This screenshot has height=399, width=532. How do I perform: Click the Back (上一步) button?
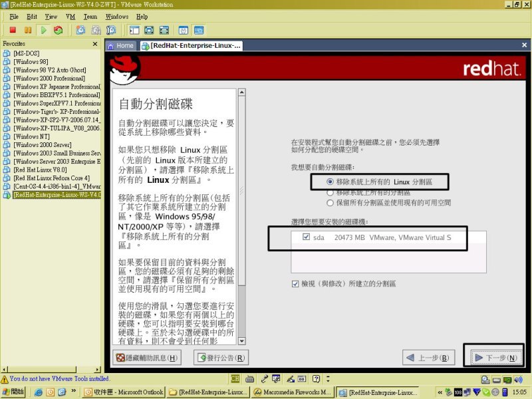click(x=428, y=358)
